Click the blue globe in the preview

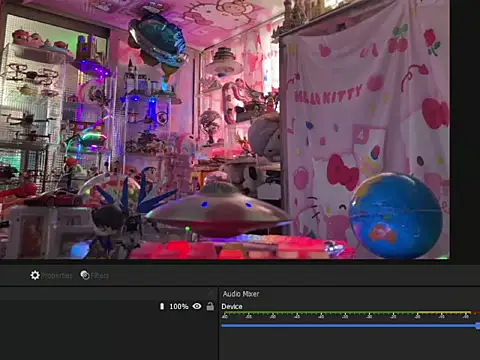click(396, 216)
